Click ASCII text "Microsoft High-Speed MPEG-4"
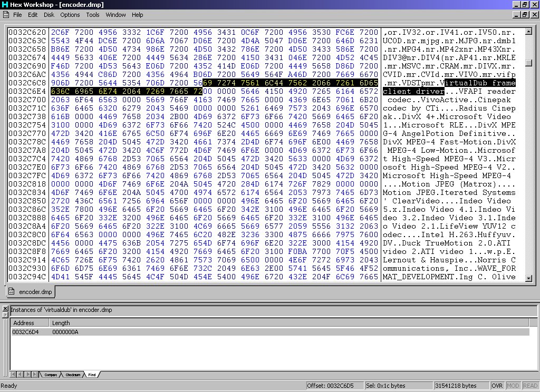Screen dimensions: 540x392 pyautogui.click(x=447, y=175)
